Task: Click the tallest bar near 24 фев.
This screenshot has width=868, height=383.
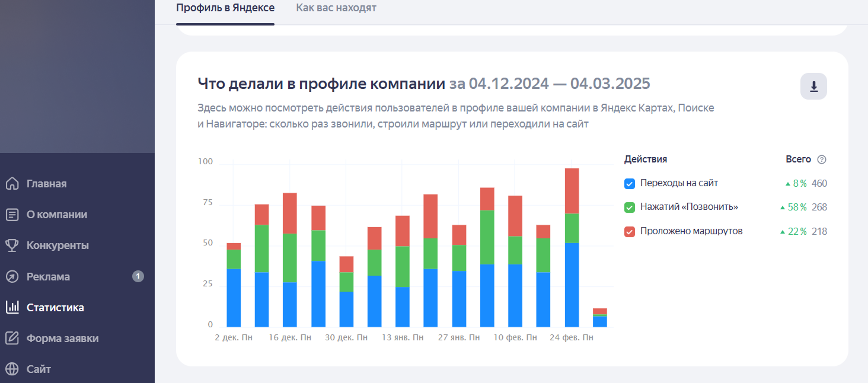Action: click(572, 248)
